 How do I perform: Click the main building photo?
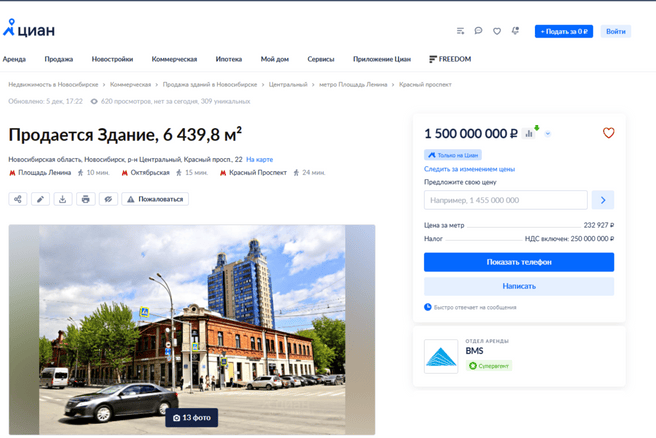click(192, 330)
